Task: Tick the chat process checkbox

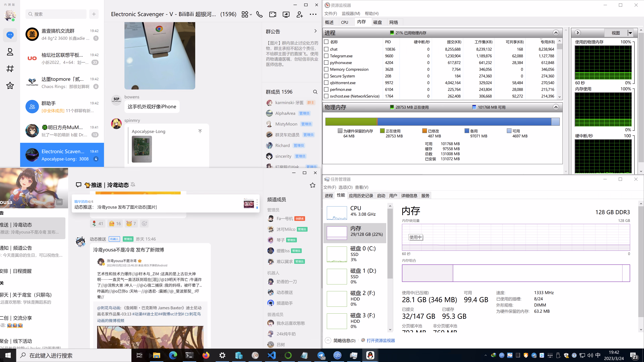Action: coord(326,49)
